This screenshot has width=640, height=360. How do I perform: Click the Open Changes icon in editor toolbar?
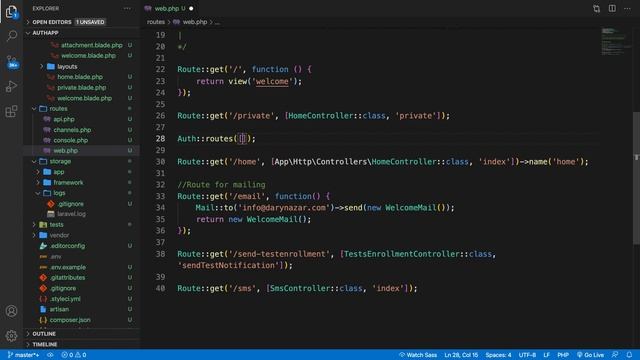click(x=596, y=8)
